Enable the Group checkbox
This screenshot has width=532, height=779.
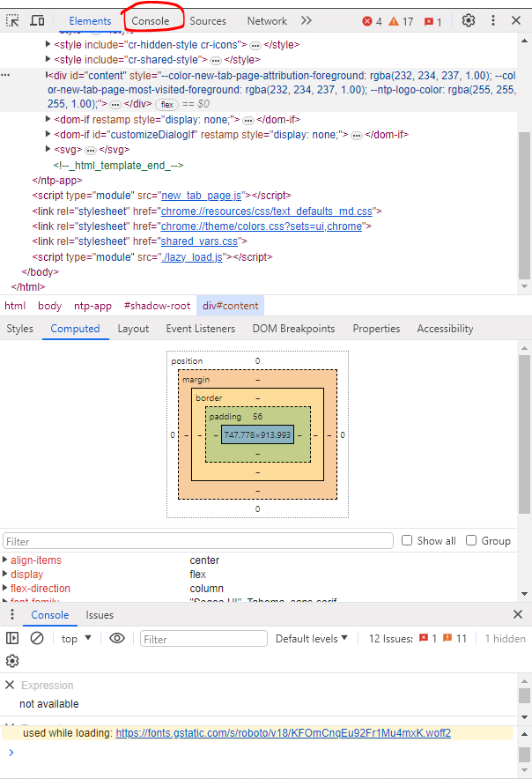pos(471,540)
